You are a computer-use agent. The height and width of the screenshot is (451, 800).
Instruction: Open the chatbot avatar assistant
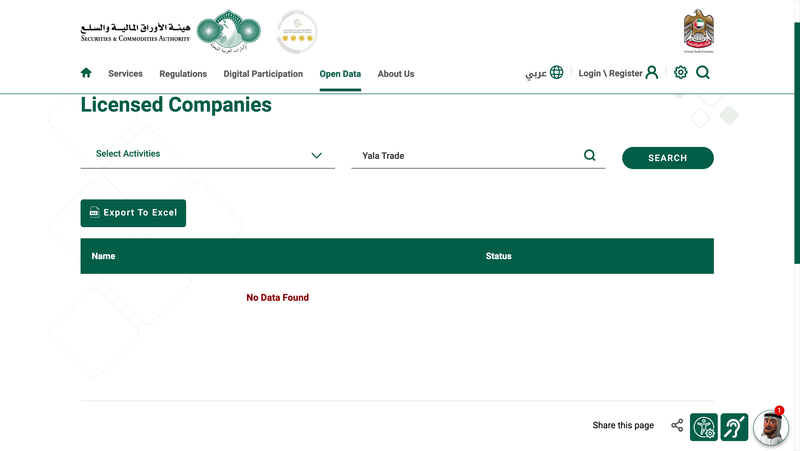pyautogui.click(x=771, y=428)
